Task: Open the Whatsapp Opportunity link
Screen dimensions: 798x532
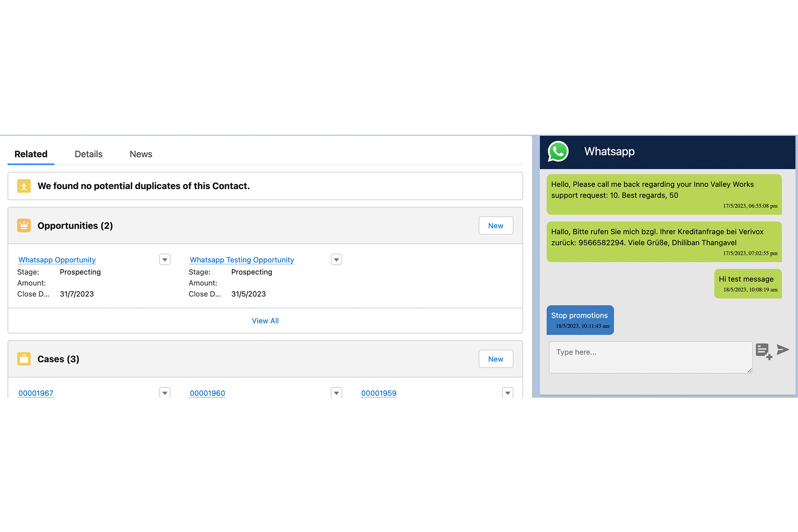Action: tap(57, 260)
